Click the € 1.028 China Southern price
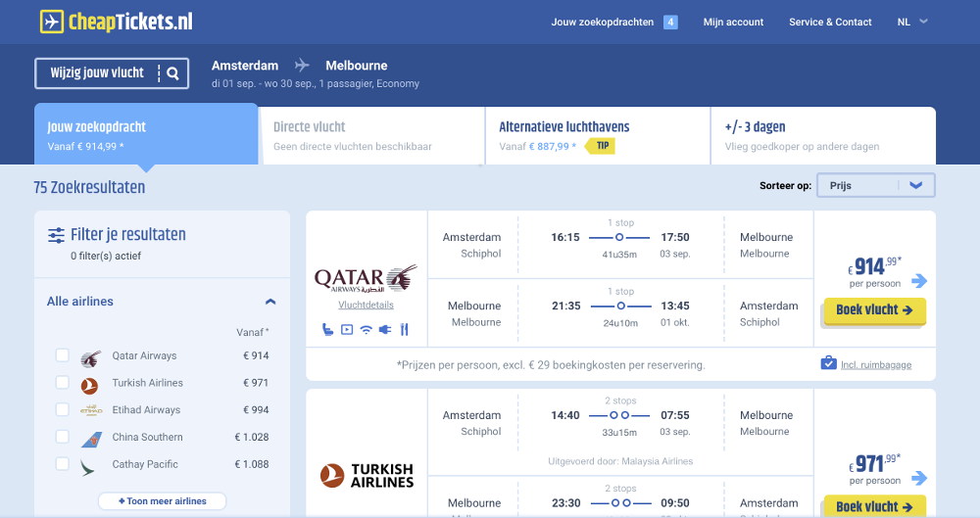The height and width of the screenshot is (518, 980). [x=252, y=438]
